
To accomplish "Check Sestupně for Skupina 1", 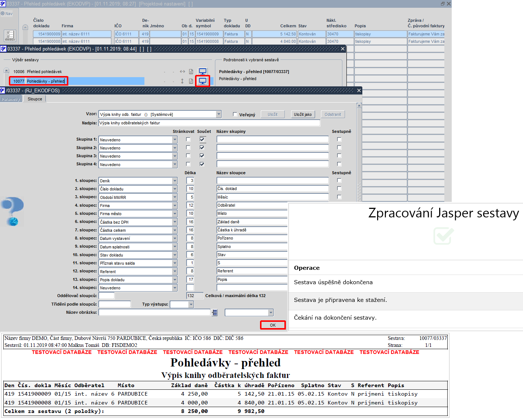I will pos(339,140).
